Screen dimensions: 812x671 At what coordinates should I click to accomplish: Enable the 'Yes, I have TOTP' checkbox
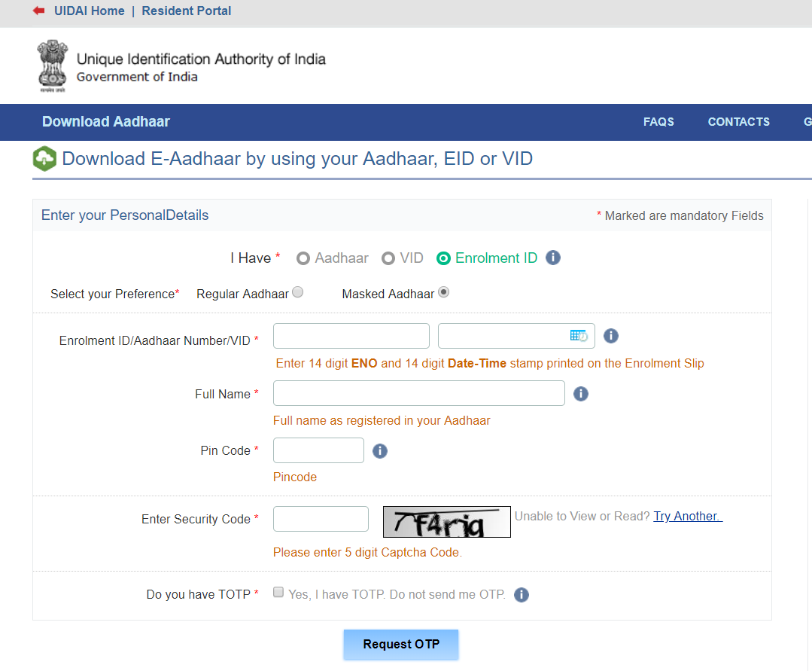(x=278, y=592)
